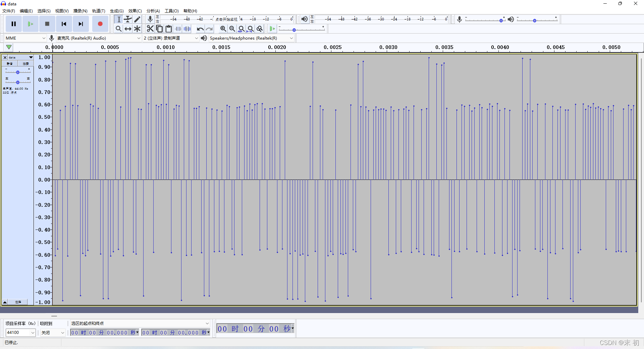644x349 pixels.
Task: Open the 效果(C) menu
Action: tap(135, 11)
